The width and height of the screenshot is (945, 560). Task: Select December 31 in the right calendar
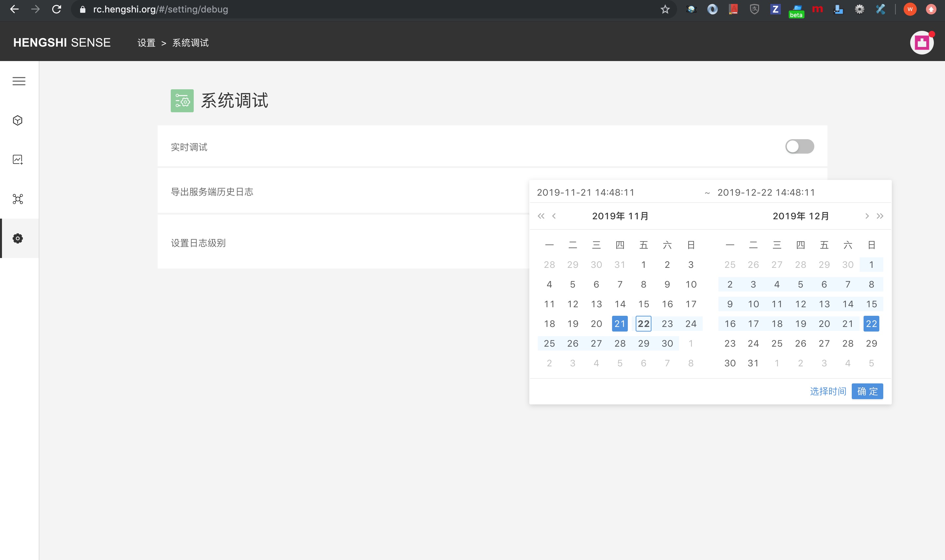click(x=753, y=363)
